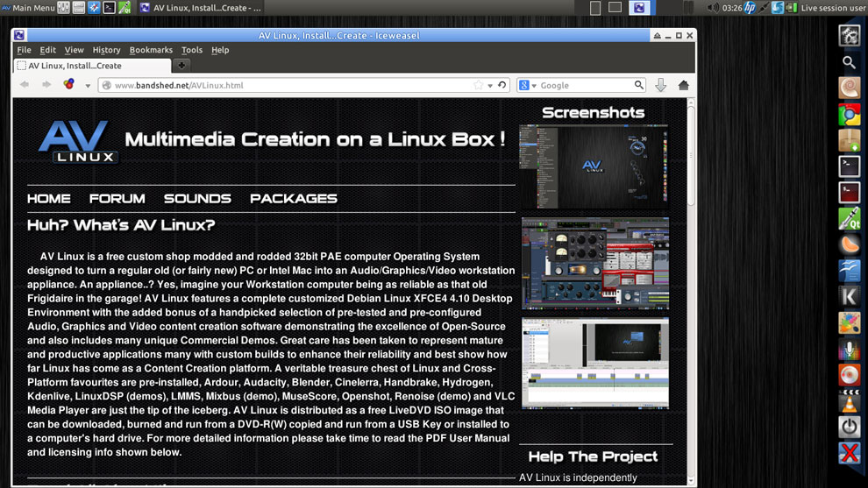Click the AV Linux logo on the webpage
Screen dimensions: 868x488
[x=77, y=142]
